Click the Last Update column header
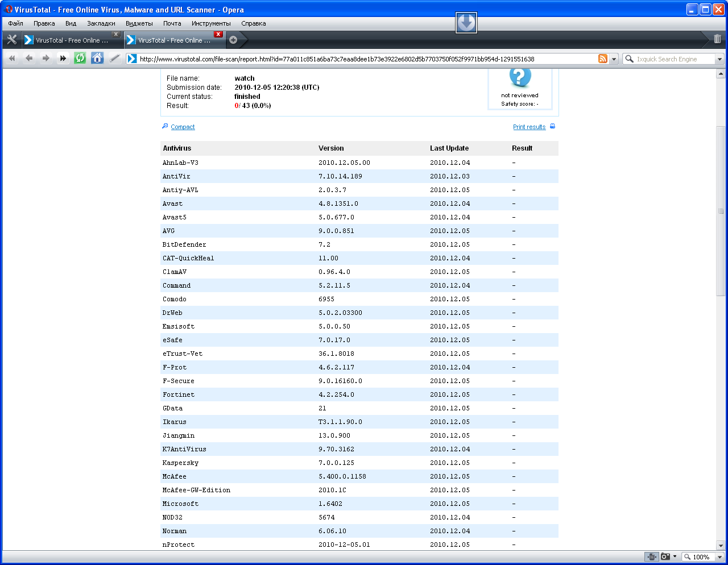 point(449,148)
